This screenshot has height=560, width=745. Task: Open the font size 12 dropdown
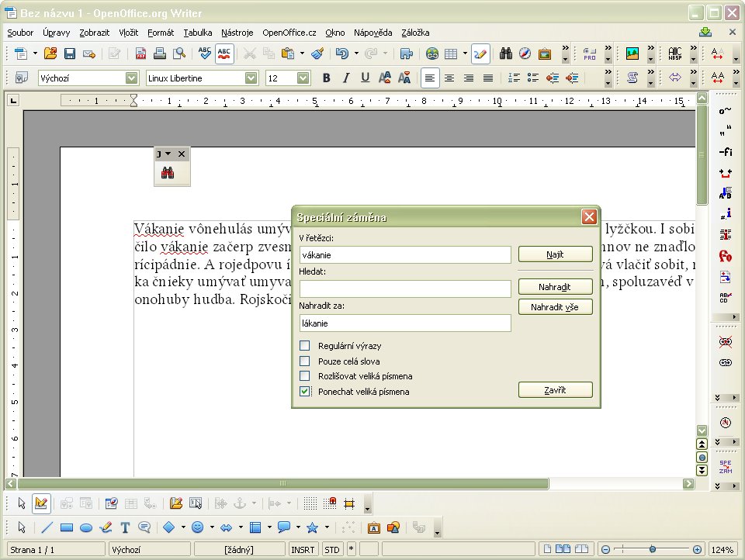[303, 78]
